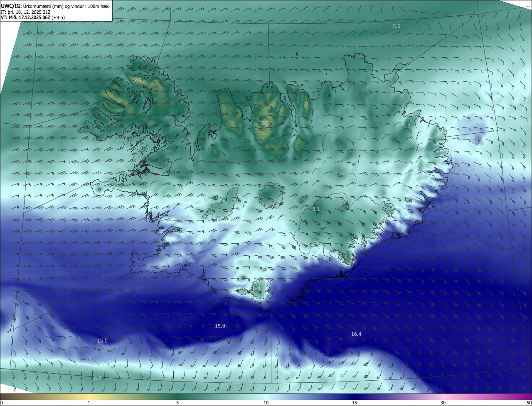Click the 15.9 value label offshore south
Screen dimensions: 532x406
point(220,326)
